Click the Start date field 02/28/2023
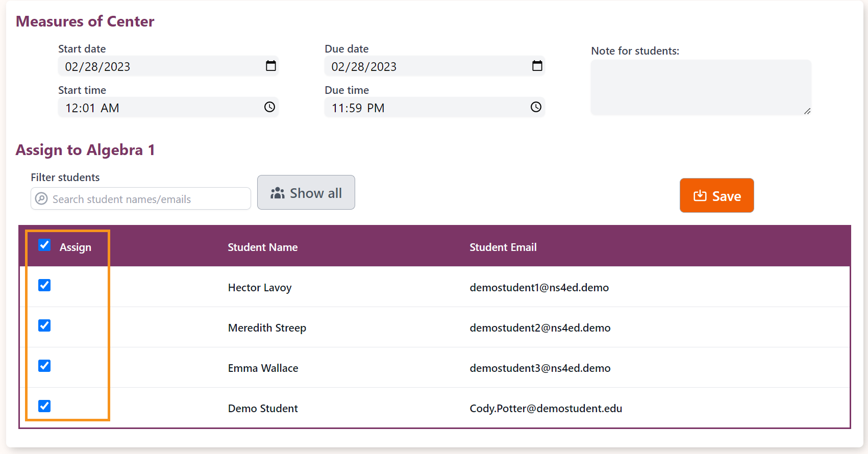Viewport: 868px width, 454px height. (x=168, y=66)
